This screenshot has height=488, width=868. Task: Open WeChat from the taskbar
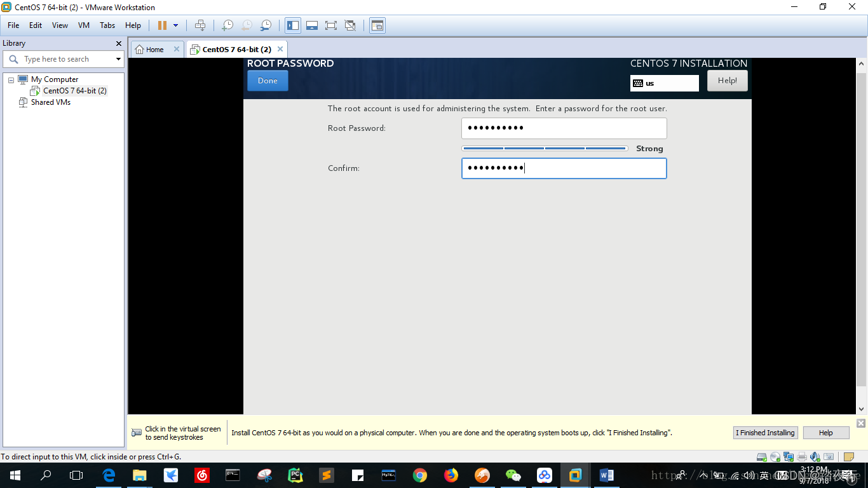pyautogui.click(x=513, y=475)
